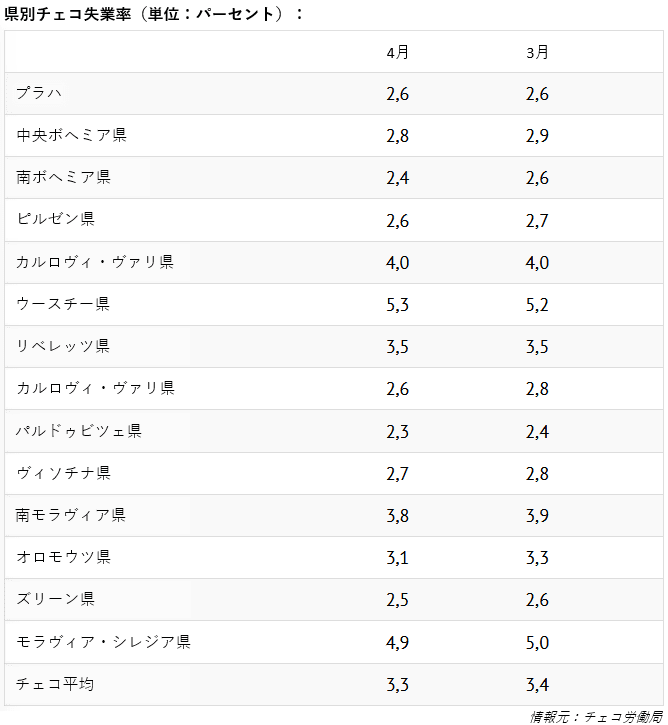The image size is (668, 725).
Task: Click the 4月 column header
Action: coord(398,52)
